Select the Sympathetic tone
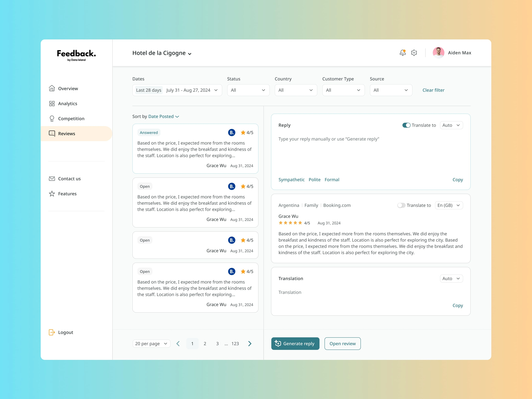Screen dimensions: 532x399 (x=292, y=180)
